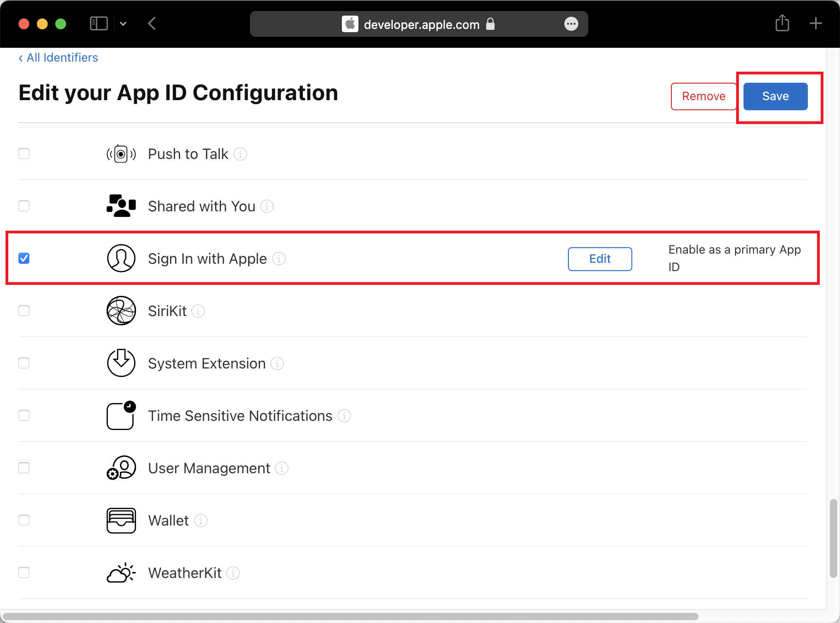Click the 'WeatherKit' label text
Screen dimensions: 840x623
[x=185, y=573]
